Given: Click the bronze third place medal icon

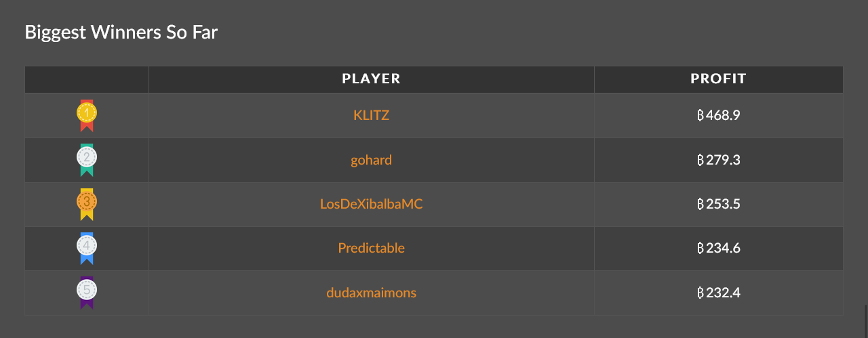Looking at the screenshot, I should coord(87,205).
